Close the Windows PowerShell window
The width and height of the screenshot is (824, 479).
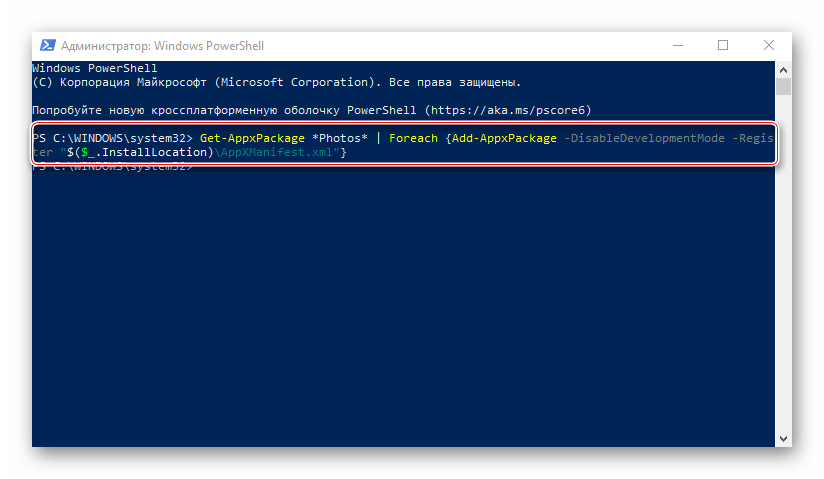point(769,46)
